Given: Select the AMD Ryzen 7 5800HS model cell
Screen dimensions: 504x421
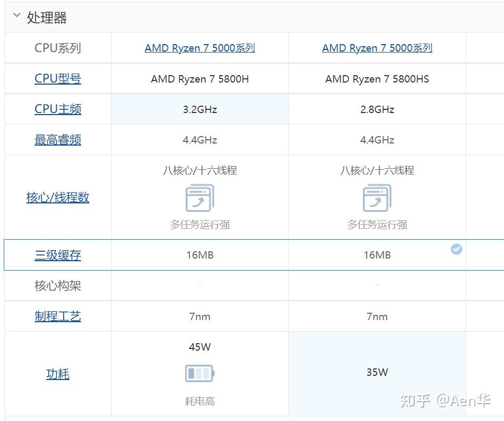Looking at the screenshot, I should click(x=377, y=79).
